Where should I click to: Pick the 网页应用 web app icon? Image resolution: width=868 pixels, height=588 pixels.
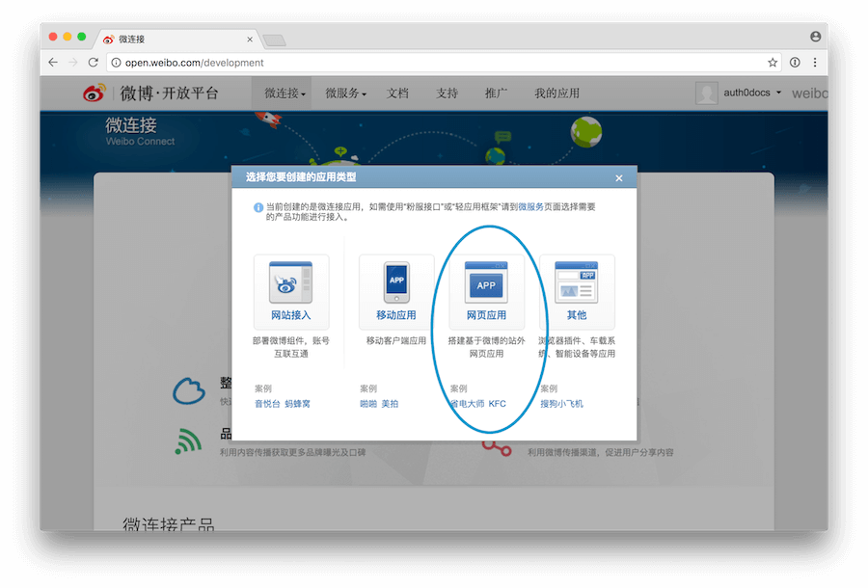click(x=486, y=282)
